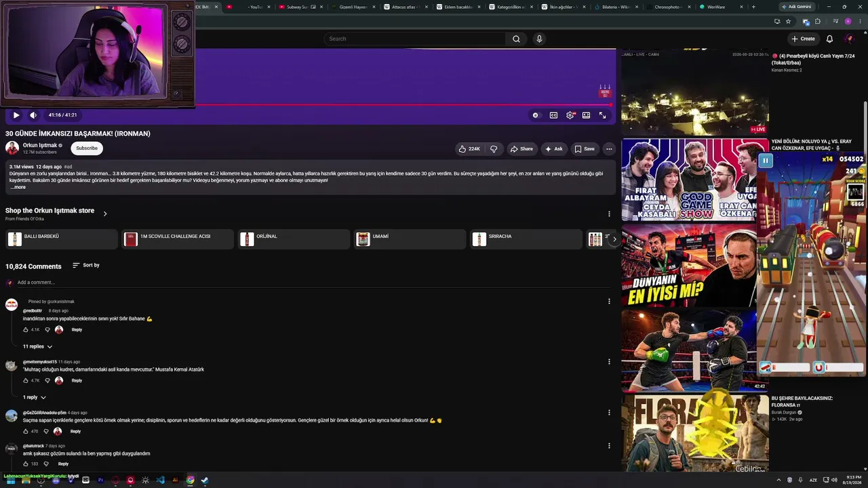Toggle the autoplay switch in the player

click(x=536, y=115)
